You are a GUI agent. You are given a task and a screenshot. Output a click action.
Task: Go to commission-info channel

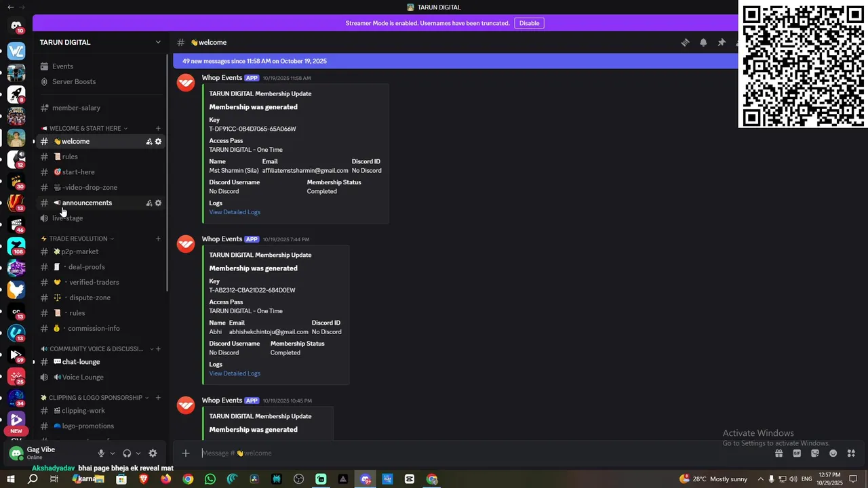point(100,329)
